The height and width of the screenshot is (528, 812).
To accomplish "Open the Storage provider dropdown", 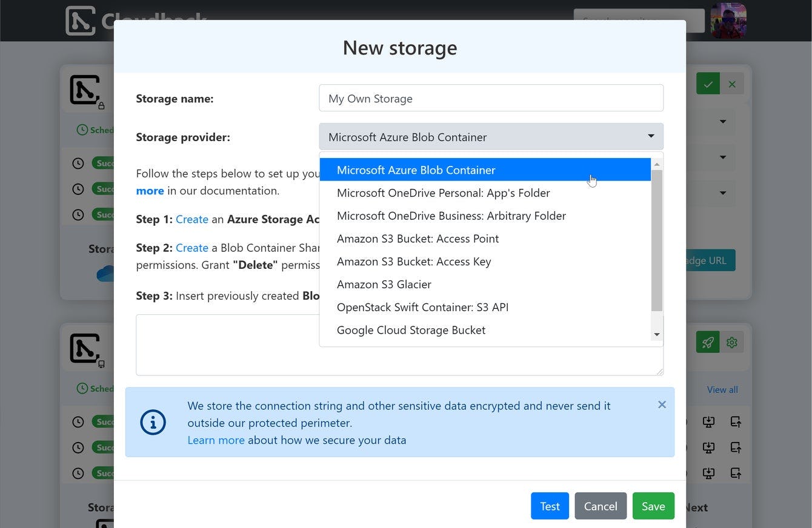I will coord(491,136).
